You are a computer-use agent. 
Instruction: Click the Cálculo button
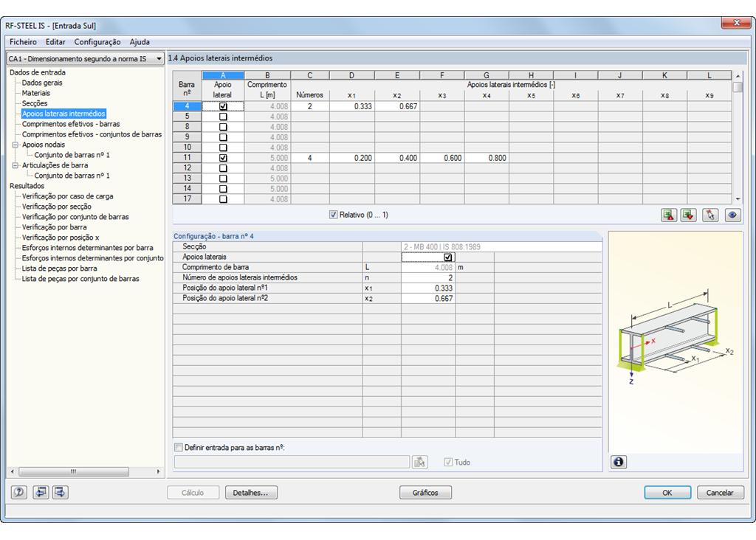(x=193, y=493)
